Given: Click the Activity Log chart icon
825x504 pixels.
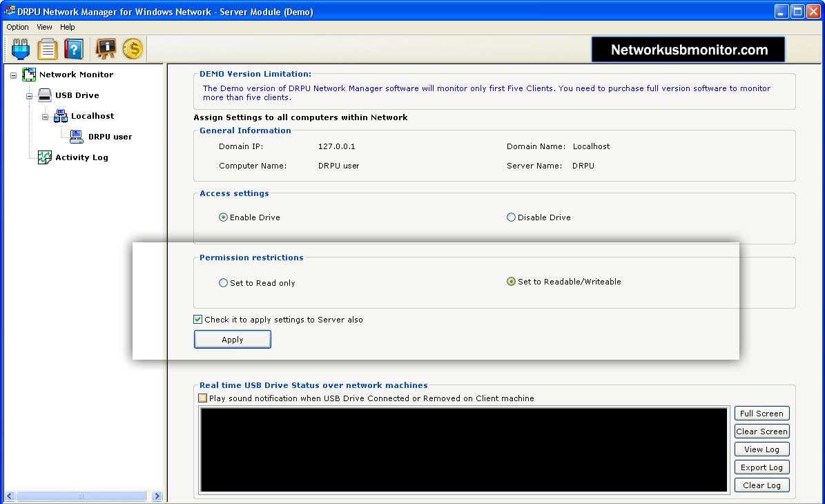Looking at the screenshot, I should point(45,157).
